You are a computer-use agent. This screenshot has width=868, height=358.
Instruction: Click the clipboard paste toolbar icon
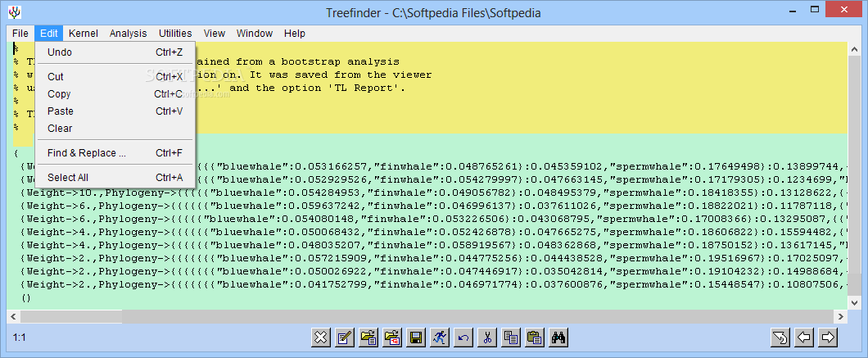(536, 338)
